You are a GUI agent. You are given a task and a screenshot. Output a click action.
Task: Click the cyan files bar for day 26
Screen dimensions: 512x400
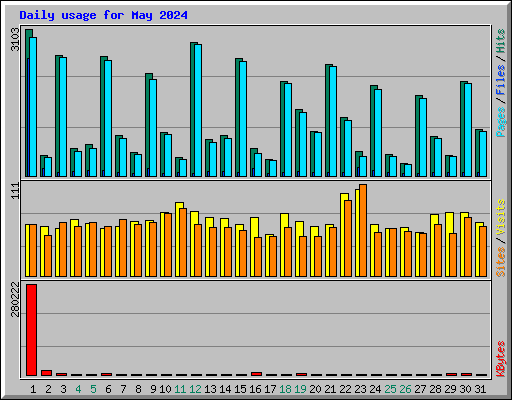click(x=408, y=170)
